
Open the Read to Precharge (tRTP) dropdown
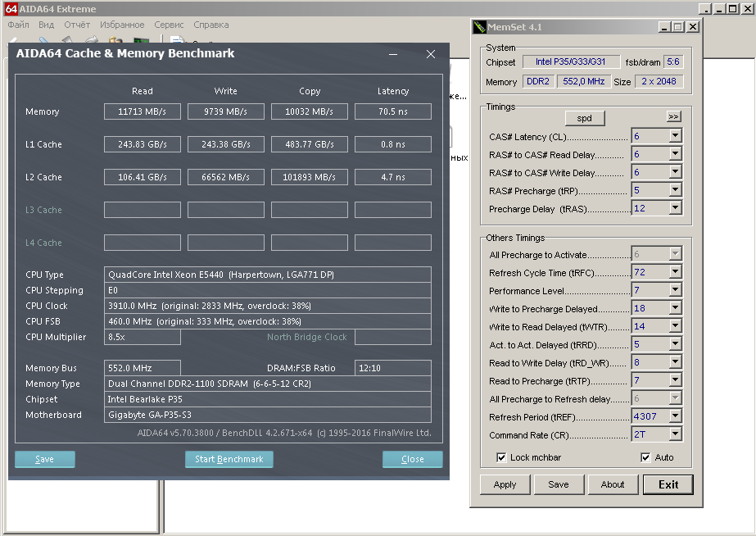pos(675,380)
